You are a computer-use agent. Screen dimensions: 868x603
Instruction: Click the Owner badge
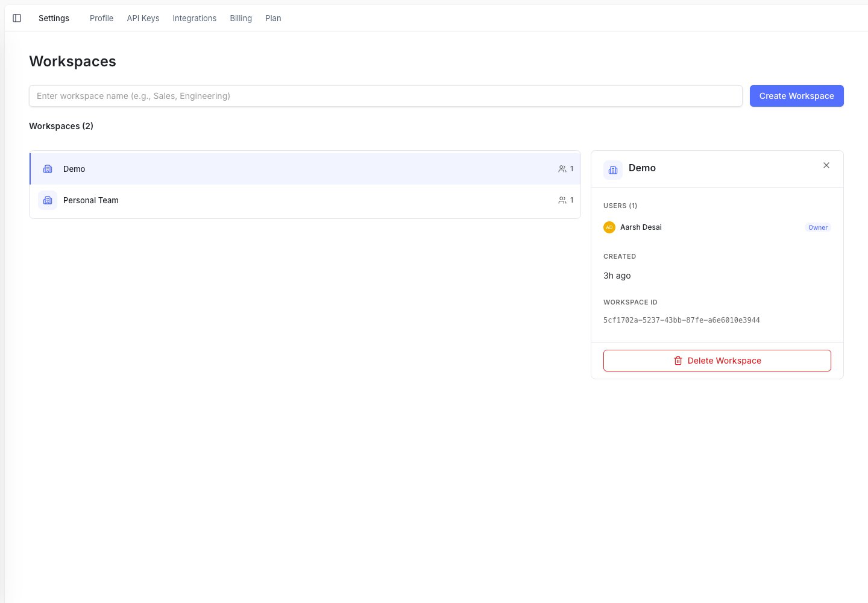coord(818,227)
